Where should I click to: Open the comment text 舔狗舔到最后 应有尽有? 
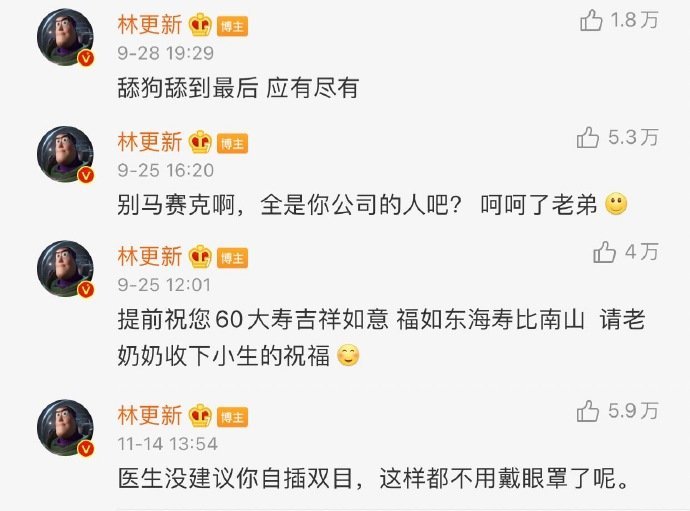coord(238,88)
